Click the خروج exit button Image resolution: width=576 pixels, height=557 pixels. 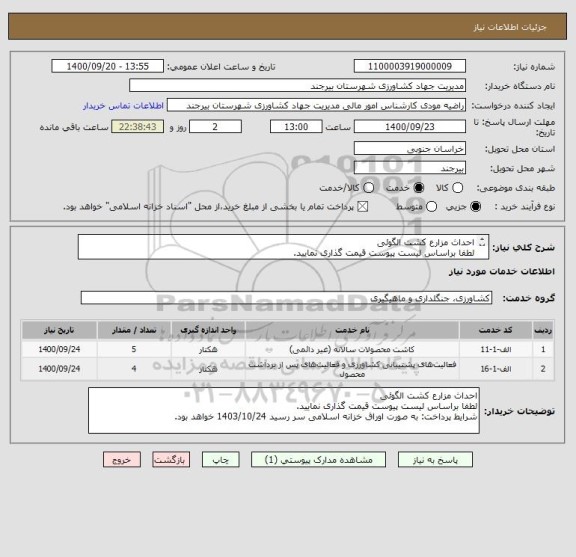coord(122,460)
